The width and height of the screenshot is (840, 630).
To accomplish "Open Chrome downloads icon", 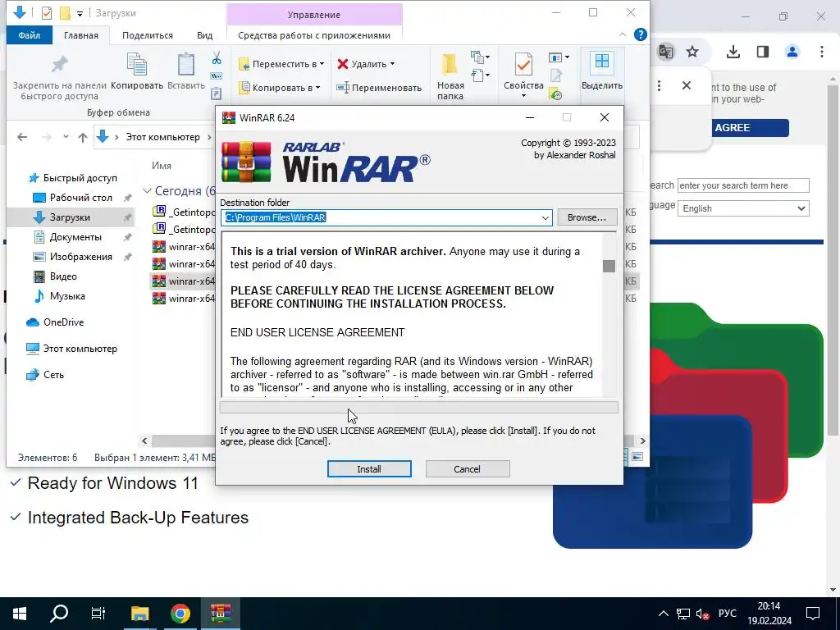I will (733, 52).
